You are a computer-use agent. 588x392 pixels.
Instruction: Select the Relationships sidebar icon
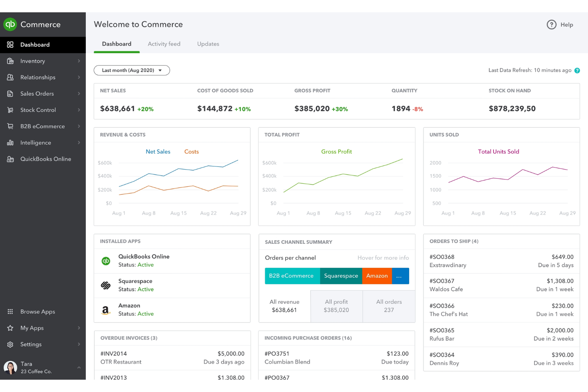pos(10,77)
